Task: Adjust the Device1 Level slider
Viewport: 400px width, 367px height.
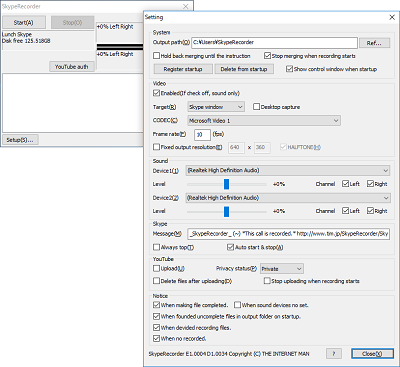Action: coord(227,184)
